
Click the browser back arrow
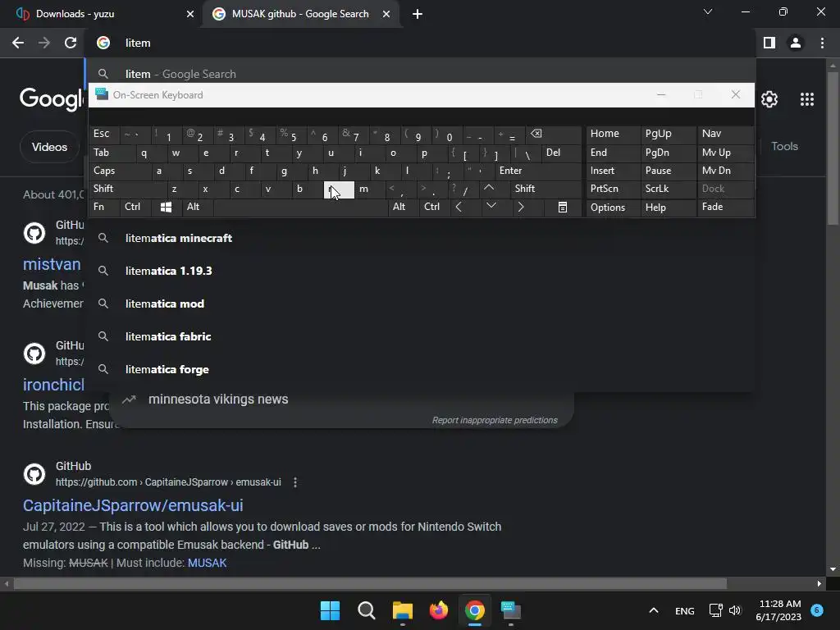click(18, 43)
